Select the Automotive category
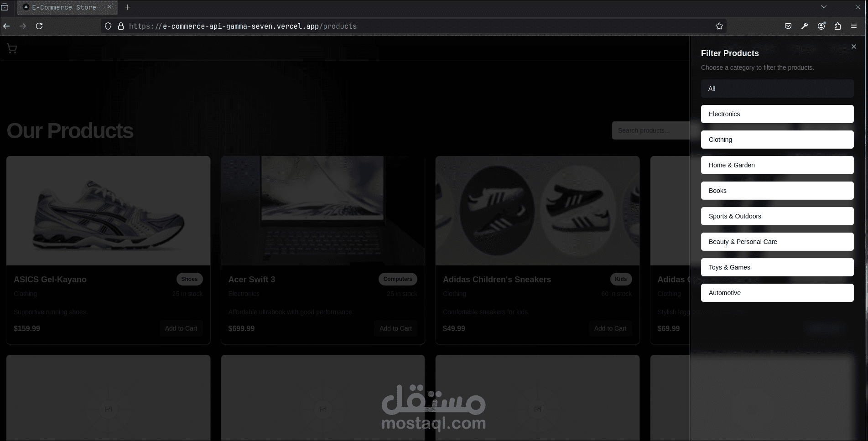 pos(777,293)
